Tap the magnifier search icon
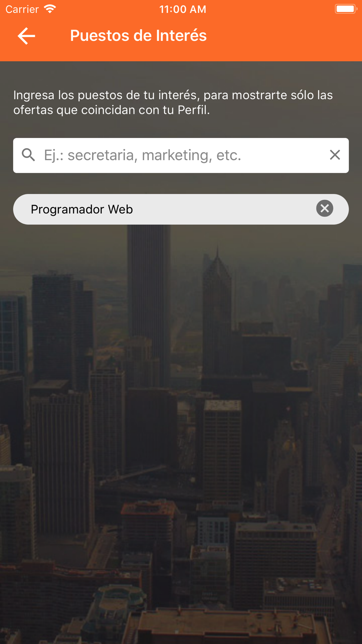 [x=29, y=155]
